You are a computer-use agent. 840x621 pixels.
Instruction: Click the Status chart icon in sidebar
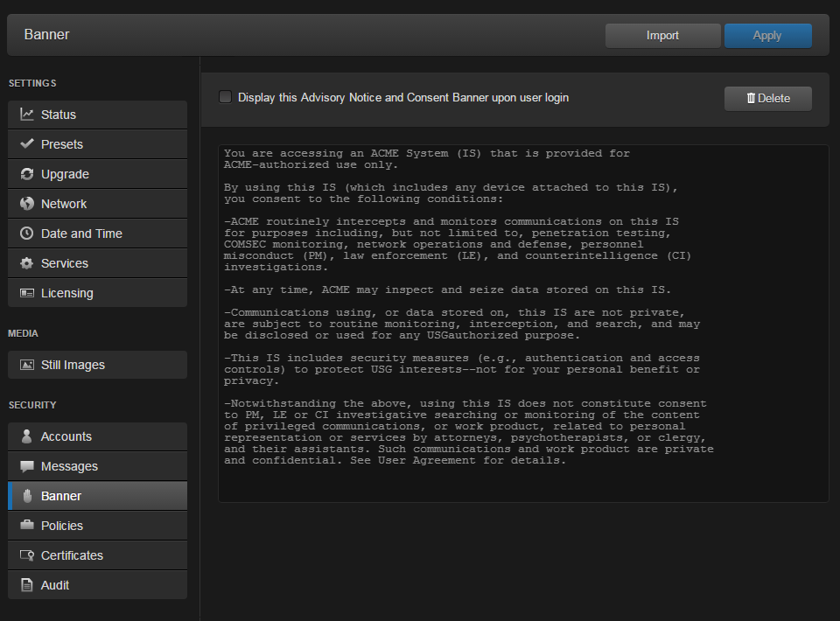pos(27,115)
